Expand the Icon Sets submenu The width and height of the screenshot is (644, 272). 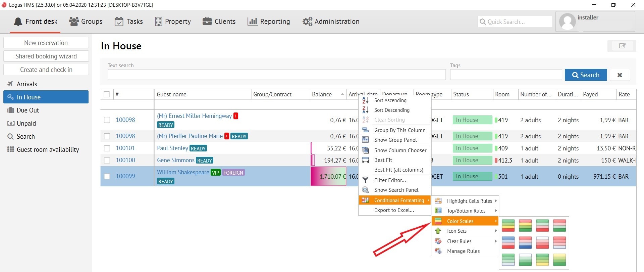457,231
